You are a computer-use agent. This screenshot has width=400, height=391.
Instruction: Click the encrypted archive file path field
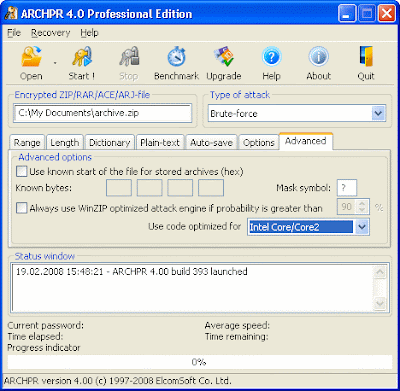[x=103, y=113]
